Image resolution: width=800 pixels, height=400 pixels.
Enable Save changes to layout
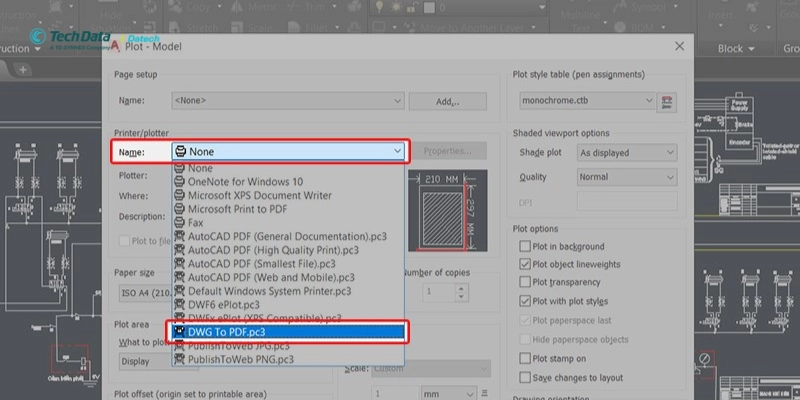[524, 378]
